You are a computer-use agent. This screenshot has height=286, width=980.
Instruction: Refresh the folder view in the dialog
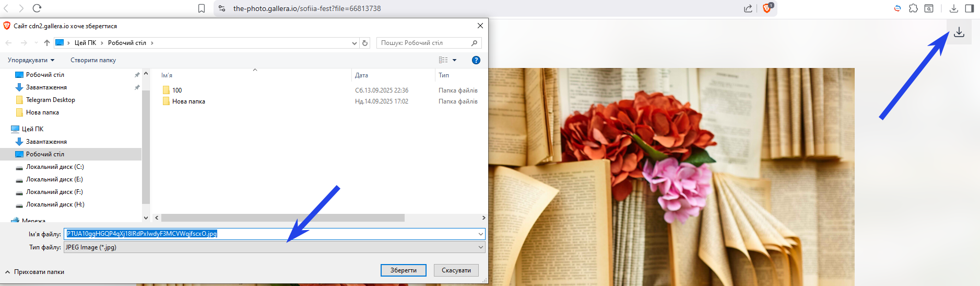pos(365,43)
